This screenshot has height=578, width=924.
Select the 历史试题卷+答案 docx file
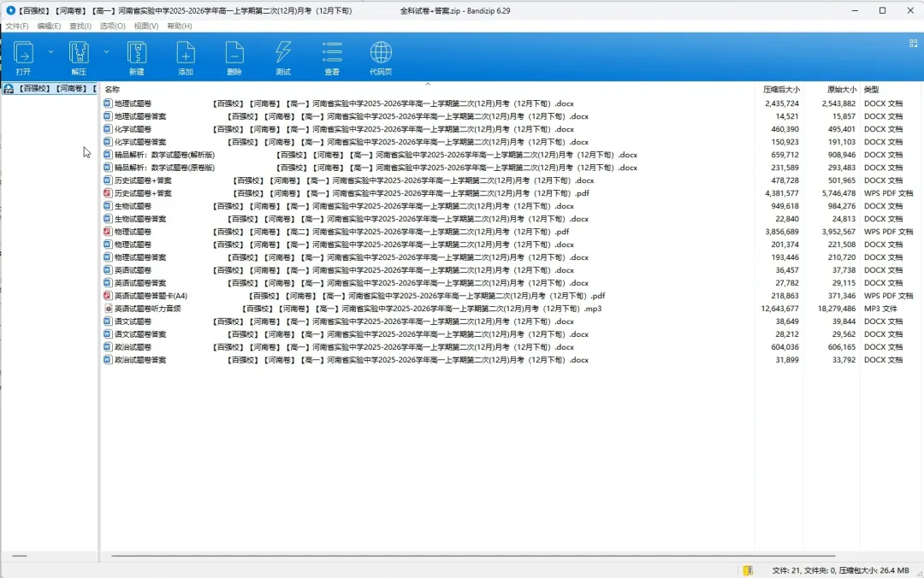(x=348, y=181)
